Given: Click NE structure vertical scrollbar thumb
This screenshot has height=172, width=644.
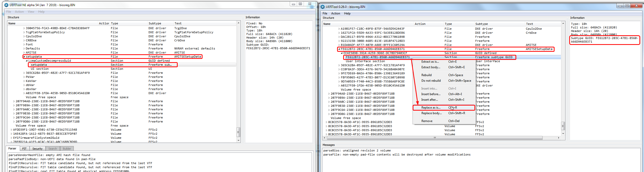Looking at the screenshot, I should coord(238,132).
